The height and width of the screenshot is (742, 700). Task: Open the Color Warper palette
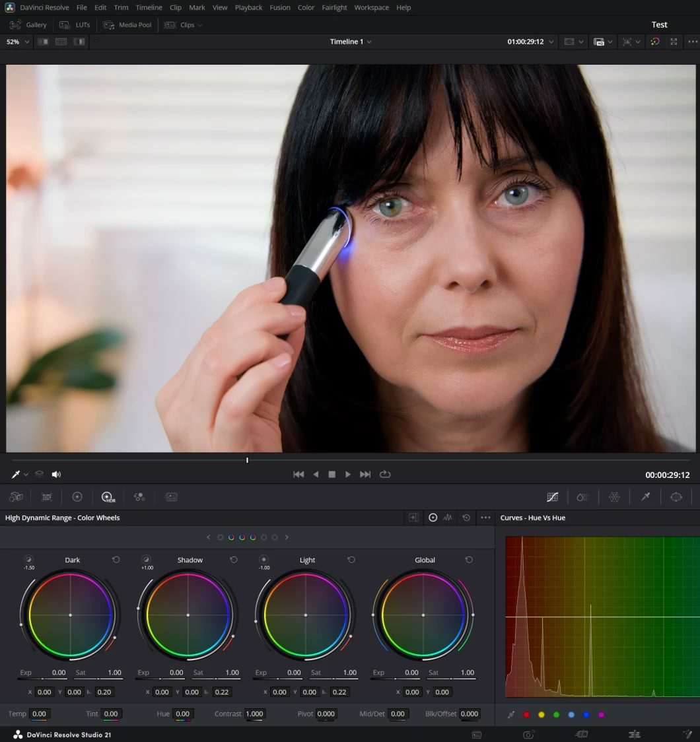click(x=614, y=497)
